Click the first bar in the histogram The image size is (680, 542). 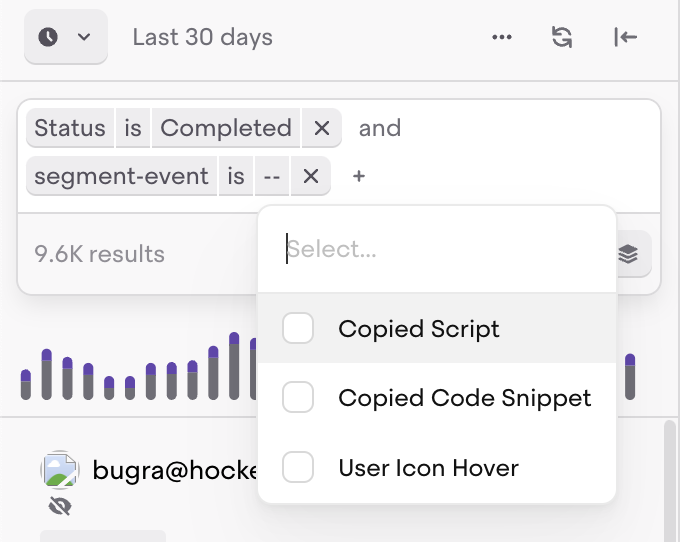click(26, 384)
